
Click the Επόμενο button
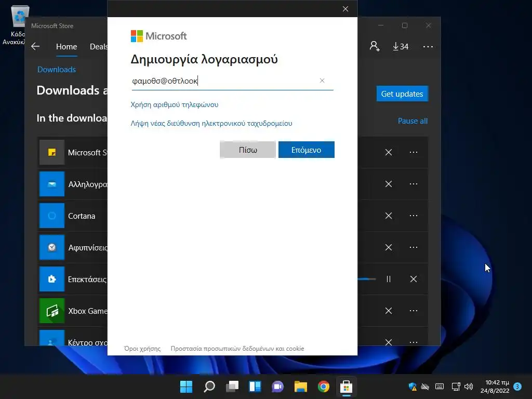(307, 150)
